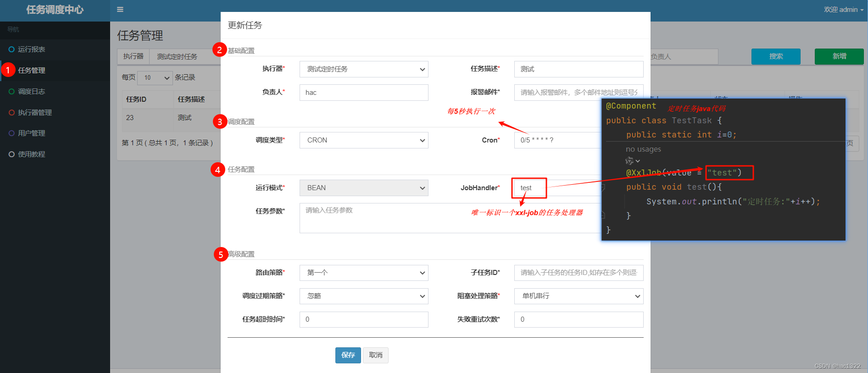
Task: Toggle the hamburger sidebar menu icon
Action: click(x=120, y=10)
